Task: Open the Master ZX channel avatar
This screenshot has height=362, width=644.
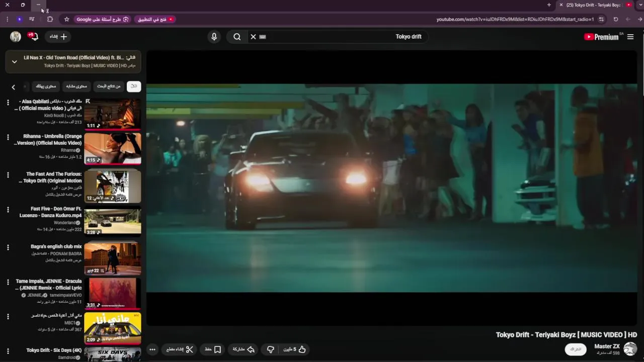Action: click(630, 349)
